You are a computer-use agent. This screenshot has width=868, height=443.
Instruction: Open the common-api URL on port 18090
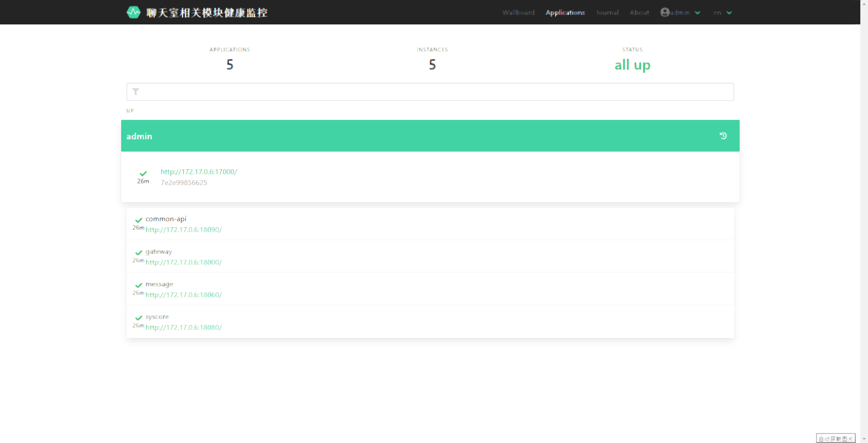[x=184, y=230]
